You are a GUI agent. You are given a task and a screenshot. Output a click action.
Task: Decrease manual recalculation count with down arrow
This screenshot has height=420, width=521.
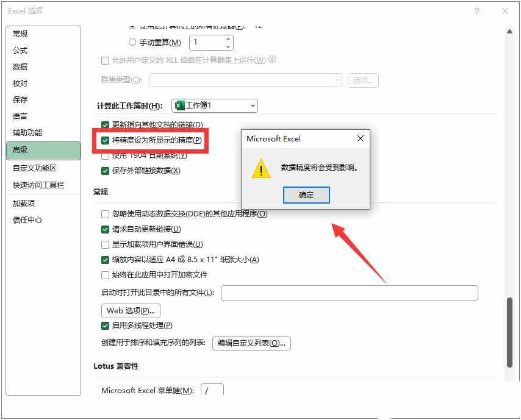point(228,46)
